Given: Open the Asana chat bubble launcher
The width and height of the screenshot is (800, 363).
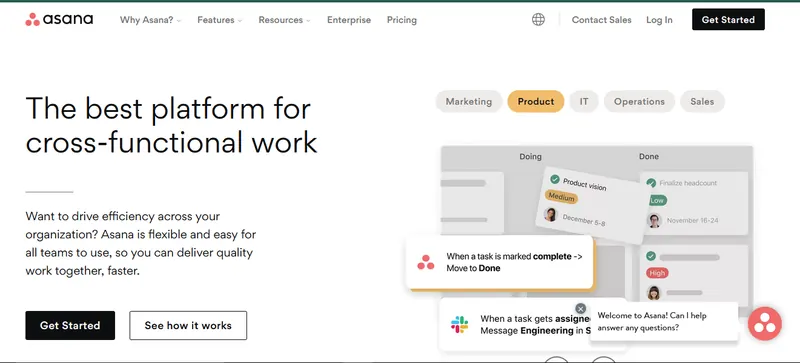Looking at the screenshot, I should tap(765, 324).
